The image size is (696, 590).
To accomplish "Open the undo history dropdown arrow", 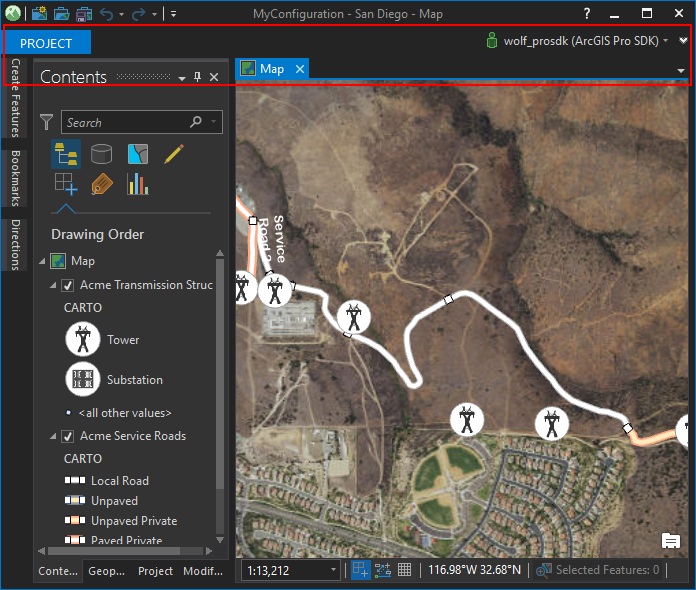I will (121, 15).
